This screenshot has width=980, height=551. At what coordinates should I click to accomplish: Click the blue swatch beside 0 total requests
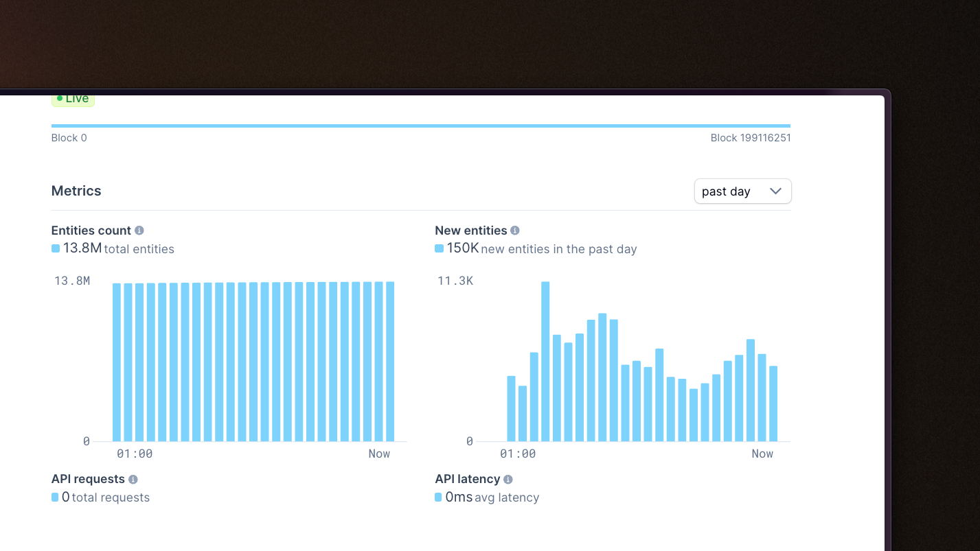56,497
